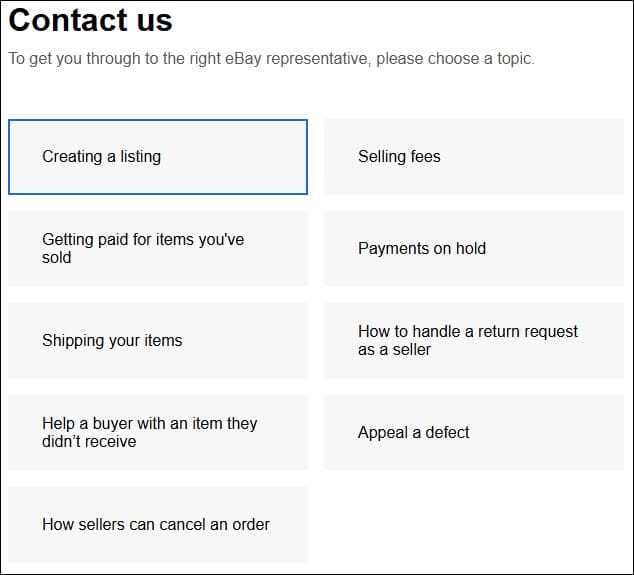Get help with seller return requests
This screenshot has height=575, width=634.
473,341
